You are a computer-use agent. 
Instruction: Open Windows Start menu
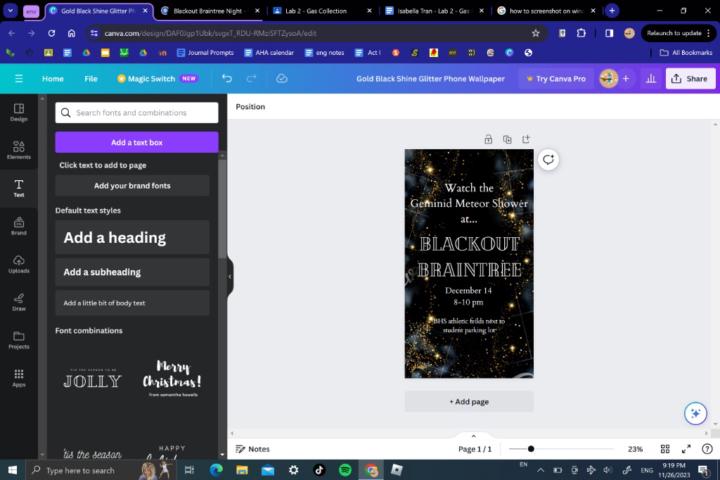(x=12, y=470)
